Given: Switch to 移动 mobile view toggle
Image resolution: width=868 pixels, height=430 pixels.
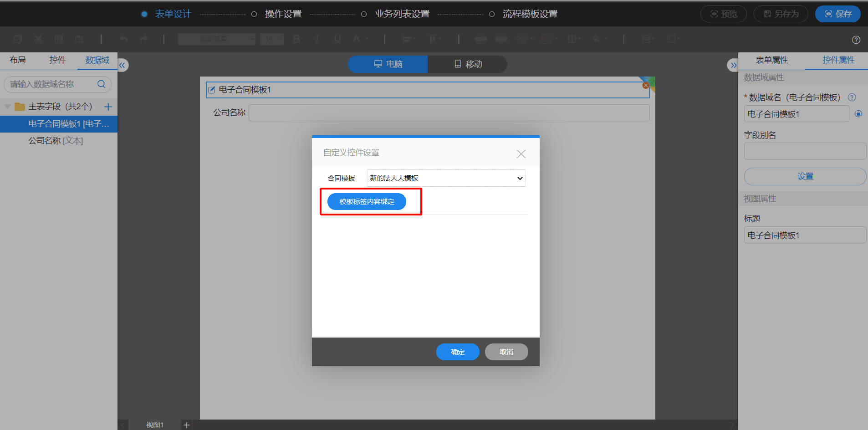Looking at the screenshot, I should 468,64.
